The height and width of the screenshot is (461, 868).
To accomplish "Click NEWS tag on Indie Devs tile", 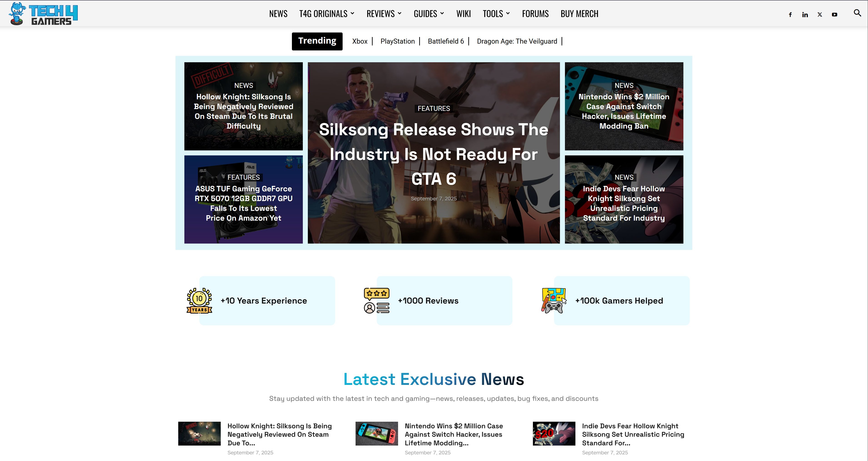I will click(624, 177).
